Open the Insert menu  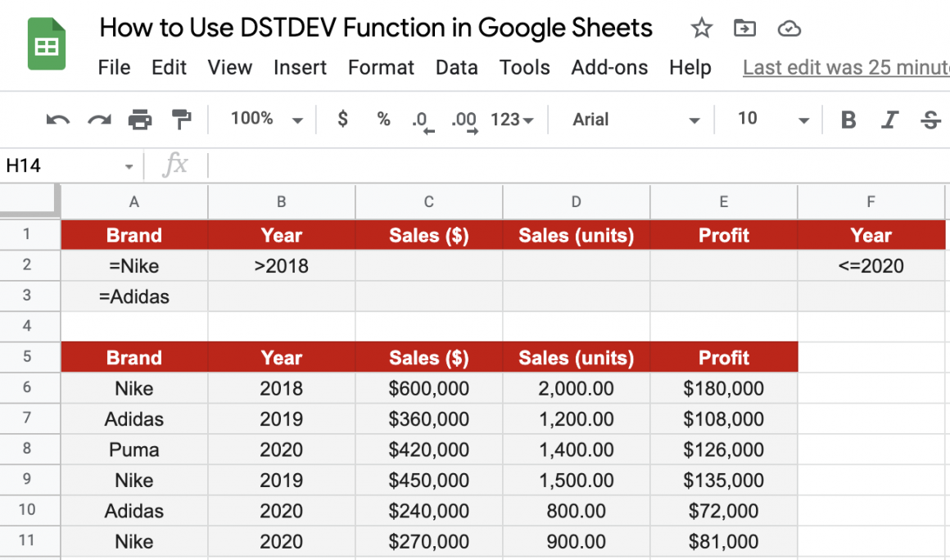tap(300, 68)
